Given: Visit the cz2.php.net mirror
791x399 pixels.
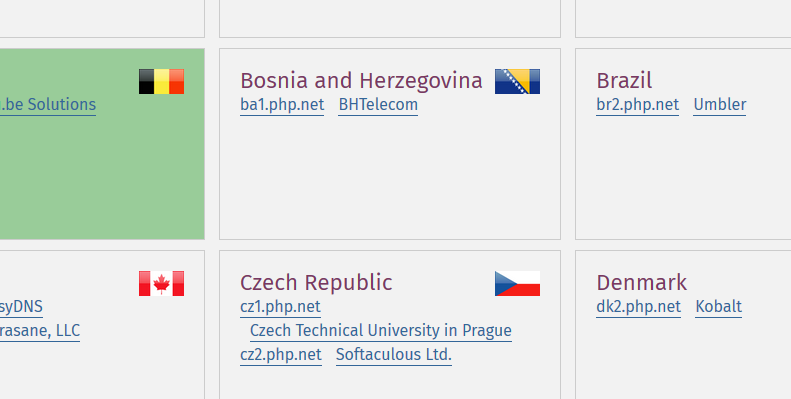Looking at the screenshot, I should [x=280, y=355].
